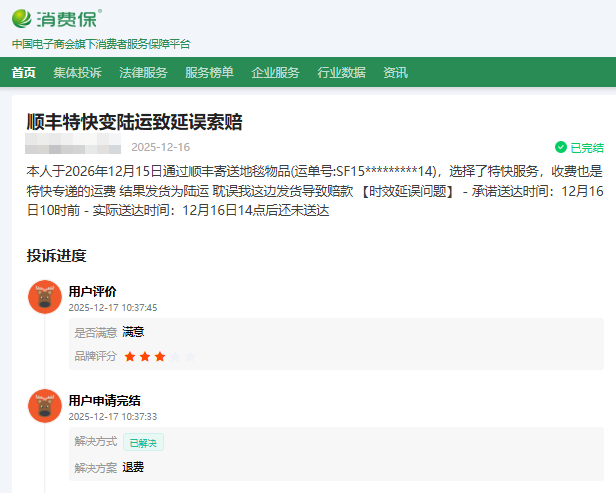Image resolution: width=616 pixels, height=493 pixels.
Task: Click the 中国电子商会旗下消费者服务保障平台 tagline
Action: point(101,44)
